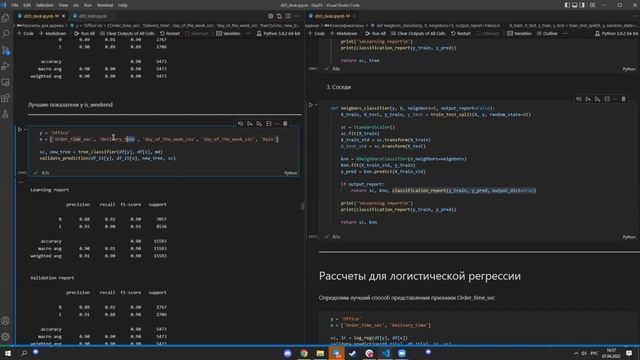Open Outline in right notebook toolbar
Viewport: 640px width, 360px height.
pos(547,33)
